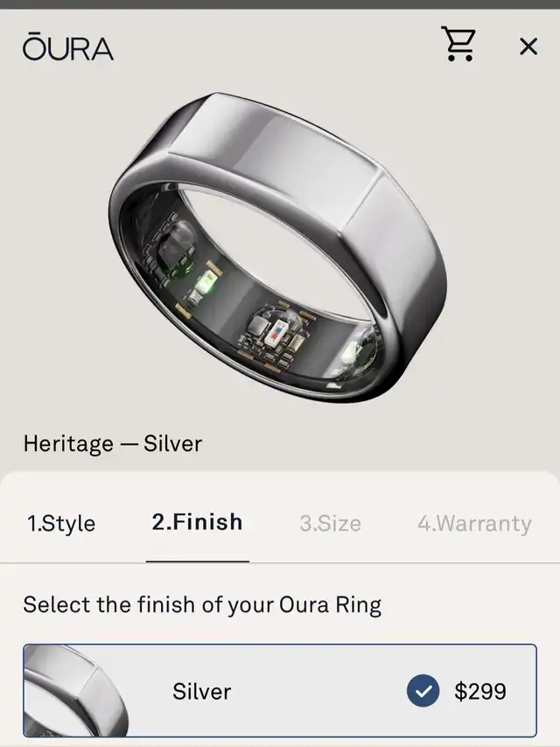Click the Silver ring thumbnail
Screen dimensions: 560x747
click(76, 690)
